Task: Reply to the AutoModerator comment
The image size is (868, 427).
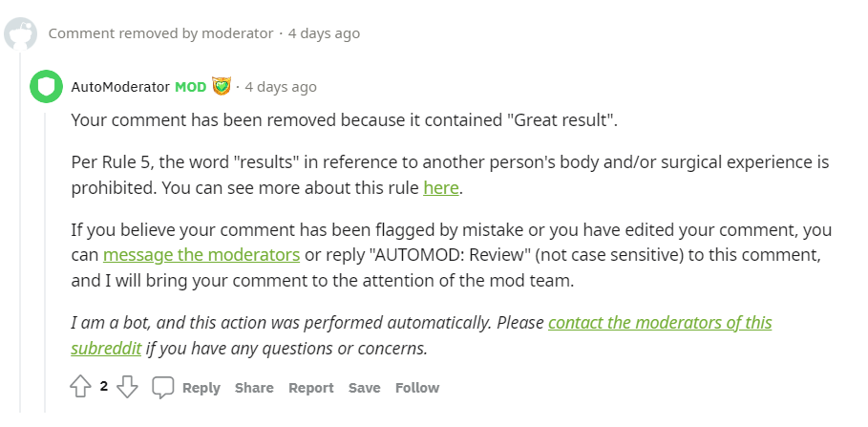Action: tap(201, 388)
